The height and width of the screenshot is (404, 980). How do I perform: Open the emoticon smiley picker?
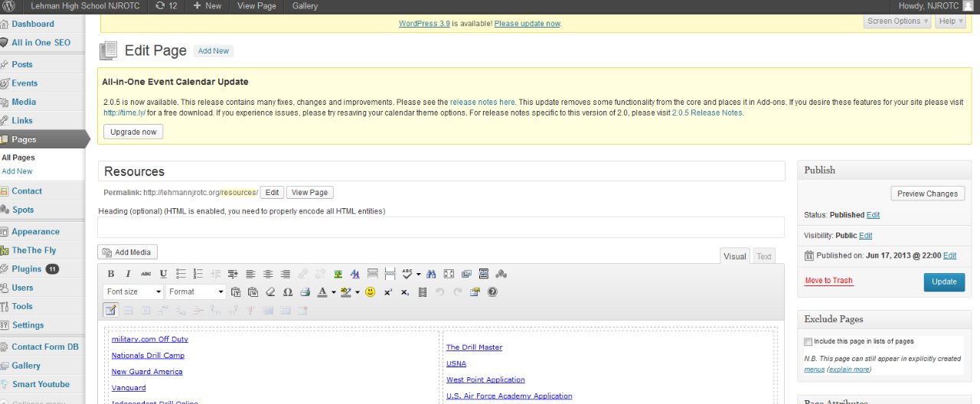[370, 292]
